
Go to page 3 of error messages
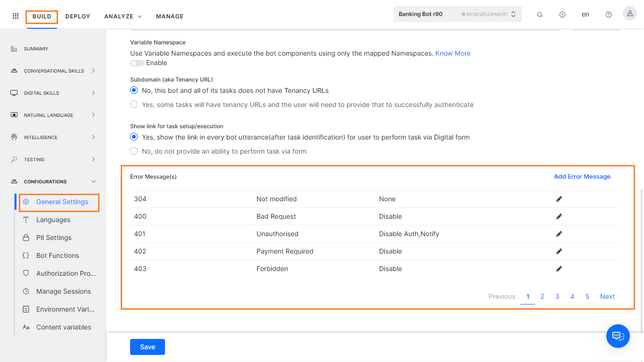point(557,296)
